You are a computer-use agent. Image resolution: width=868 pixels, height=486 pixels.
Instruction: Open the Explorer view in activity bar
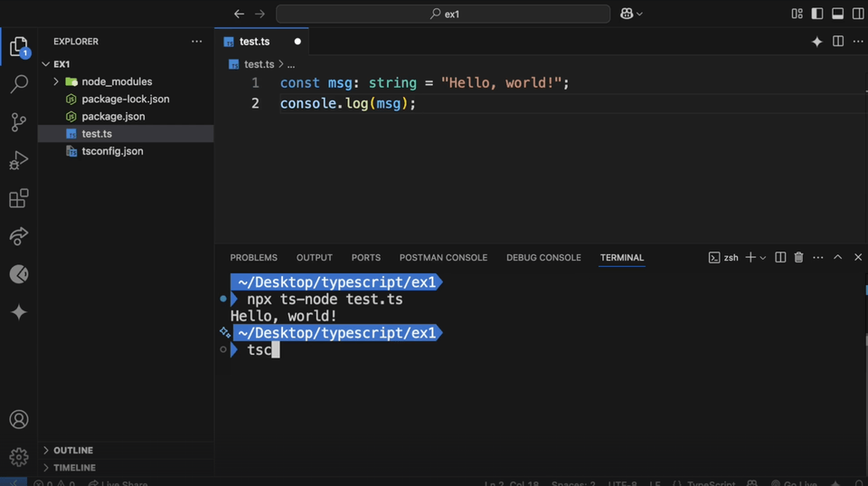pos(19,46)
